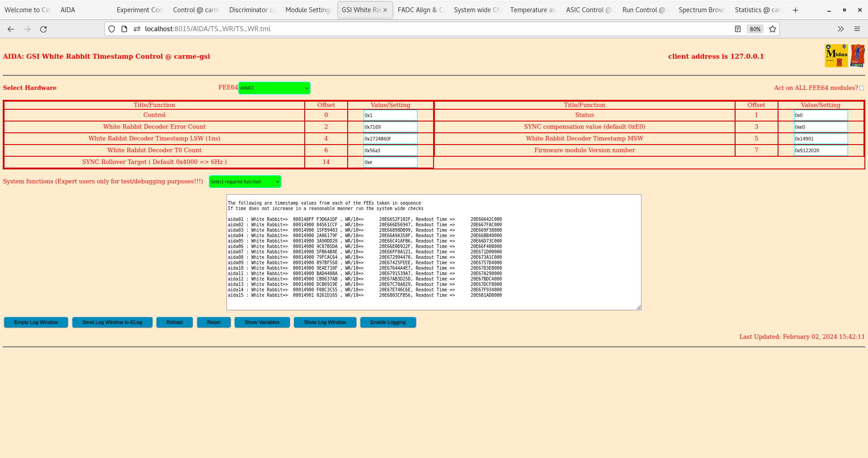
Task: Bookmark this page with the star icon
Action: click(773, 29)
